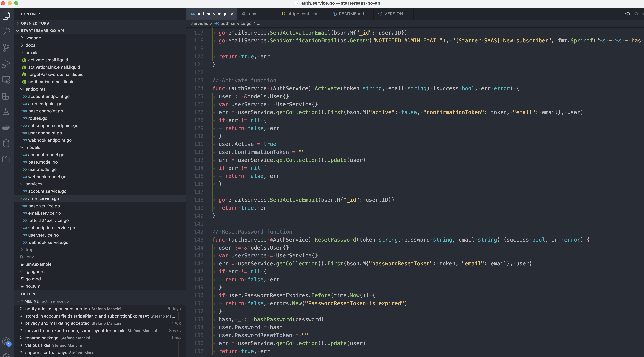
Task: Open forgotPassword.email.liquid file
Action: [100, 74]
